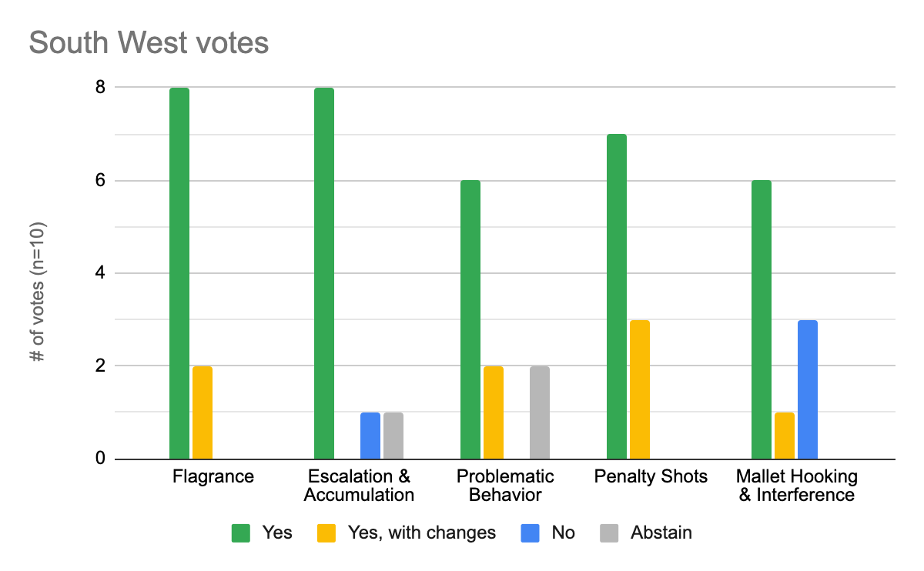Click the Escalation & Accumulation green bar
The image size is (924, 571).
pyautogui.click(x=324, y=273)
